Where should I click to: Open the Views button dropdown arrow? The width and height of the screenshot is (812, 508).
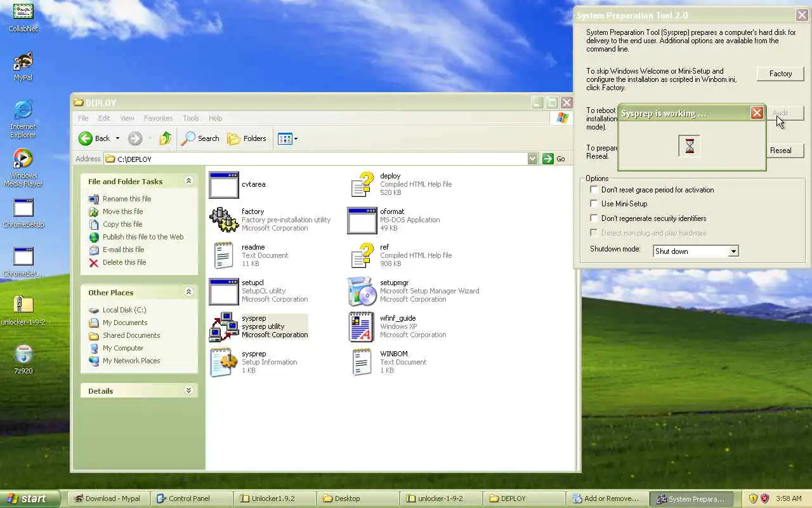(296, 138)
